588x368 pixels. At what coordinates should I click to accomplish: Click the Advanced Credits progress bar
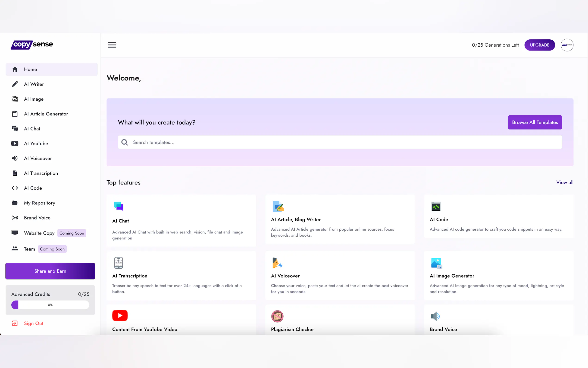50,305
